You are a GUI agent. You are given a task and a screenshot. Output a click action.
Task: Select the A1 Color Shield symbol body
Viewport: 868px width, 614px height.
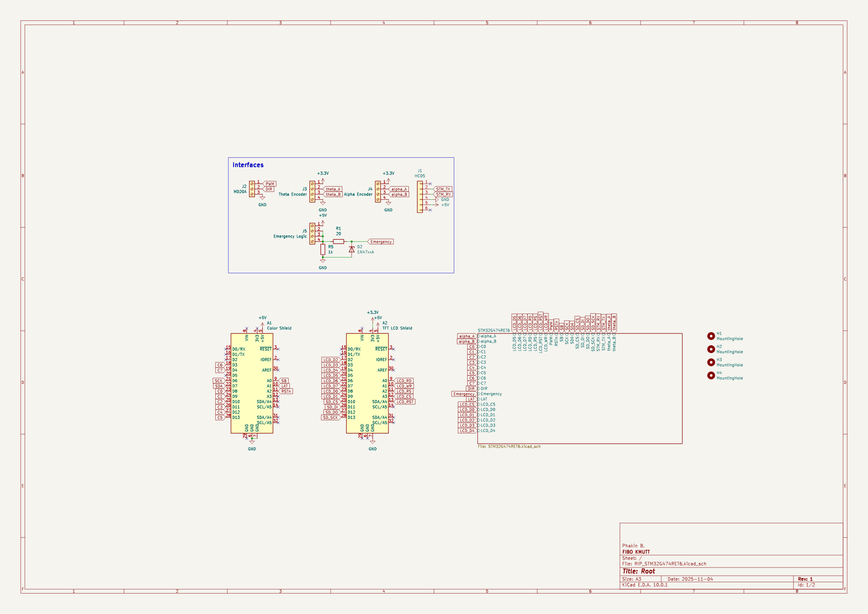point(252,383)
